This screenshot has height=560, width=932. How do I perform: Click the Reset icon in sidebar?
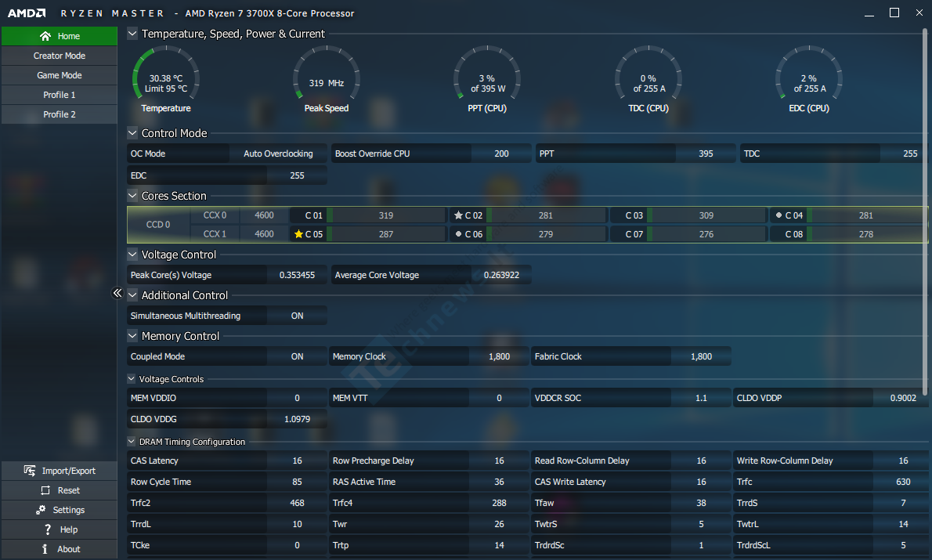click(x=45, y=490)
